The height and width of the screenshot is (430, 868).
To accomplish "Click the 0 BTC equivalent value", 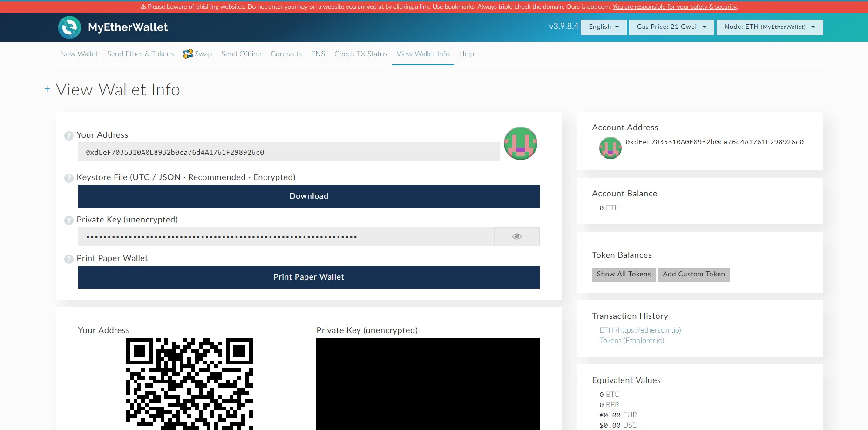I will pos(610,395).
